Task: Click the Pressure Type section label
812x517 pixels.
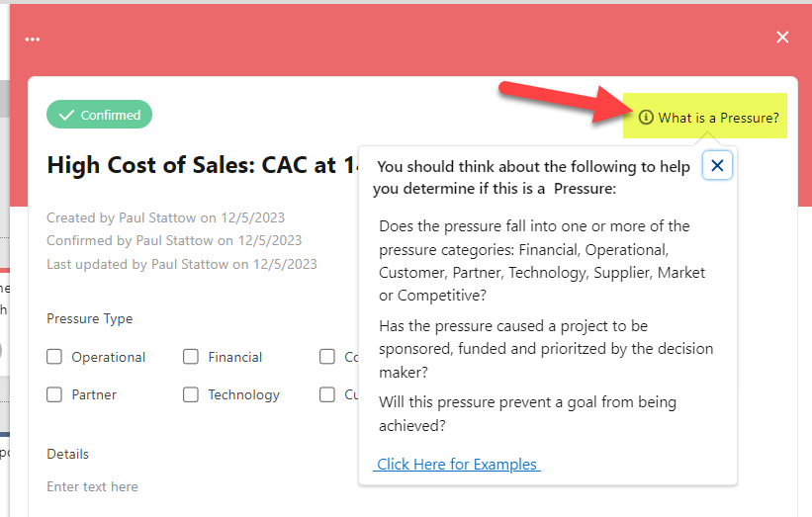Action: point(90,318)
